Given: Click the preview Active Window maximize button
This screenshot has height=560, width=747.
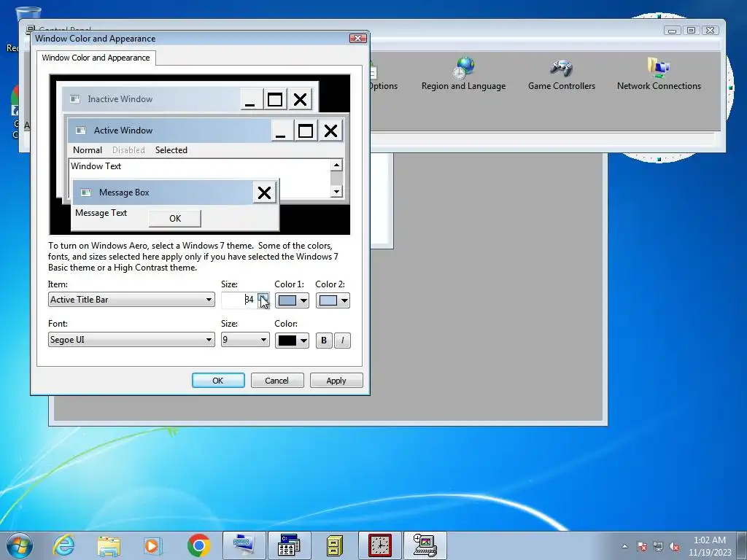Looking at the screenshot, I should click(x=306, y=131).
